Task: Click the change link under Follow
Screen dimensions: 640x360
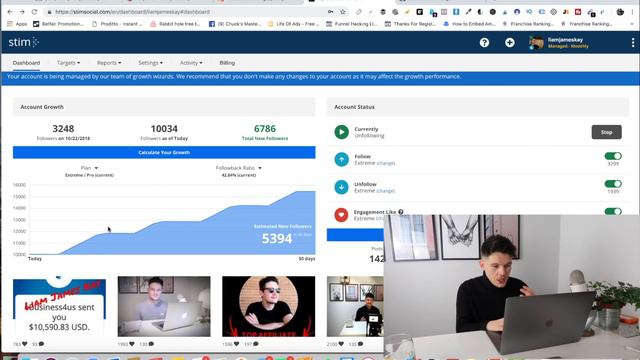Action: (x=386, y=163)
